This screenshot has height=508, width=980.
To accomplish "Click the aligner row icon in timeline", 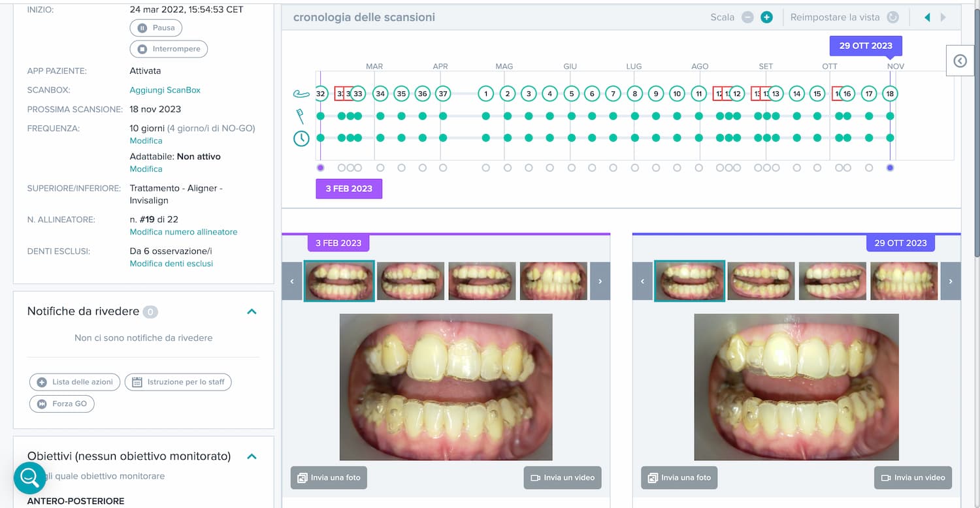I will [x=301, y=94].
